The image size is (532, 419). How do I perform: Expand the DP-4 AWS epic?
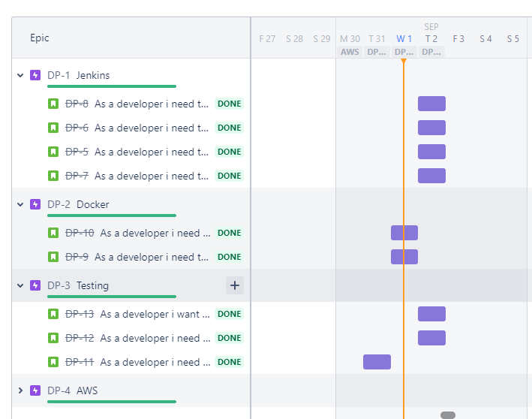tap(20, 390)
